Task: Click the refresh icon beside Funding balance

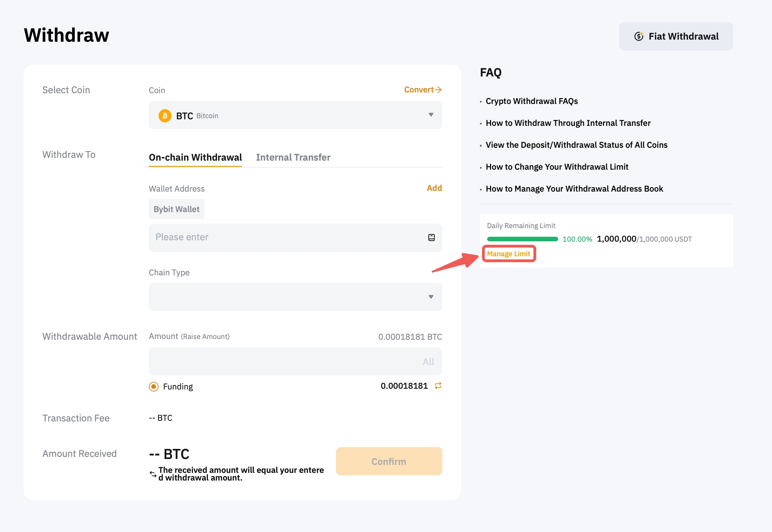Action: (x=438, y=386)
